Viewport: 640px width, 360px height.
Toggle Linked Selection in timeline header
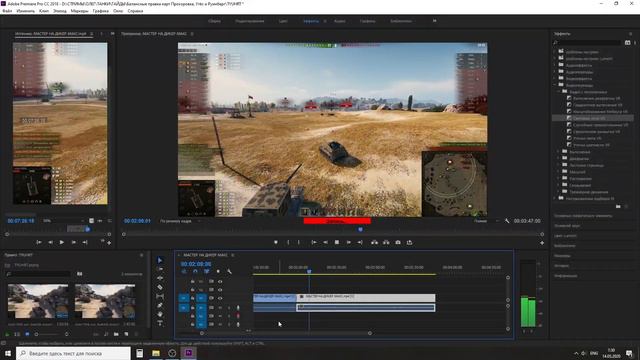coord(207,271)
